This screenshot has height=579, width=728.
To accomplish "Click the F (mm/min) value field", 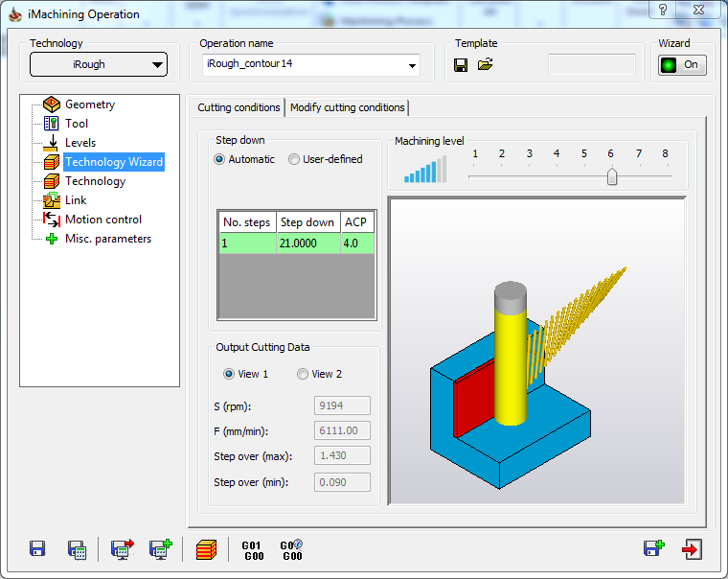I will pos(342,430).
